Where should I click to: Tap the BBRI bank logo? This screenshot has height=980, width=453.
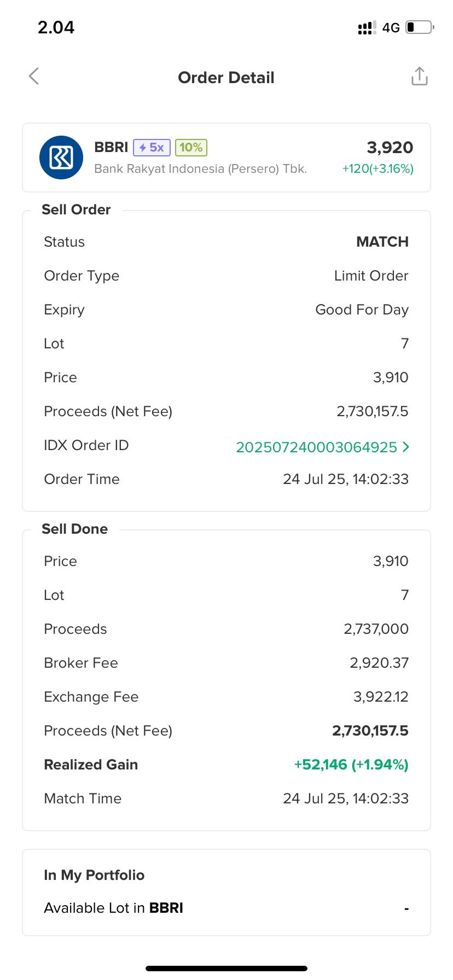(61, 157)
